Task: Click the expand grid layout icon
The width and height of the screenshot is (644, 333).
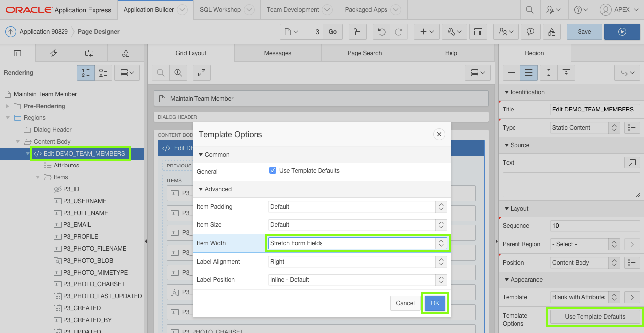Action: 202,73
